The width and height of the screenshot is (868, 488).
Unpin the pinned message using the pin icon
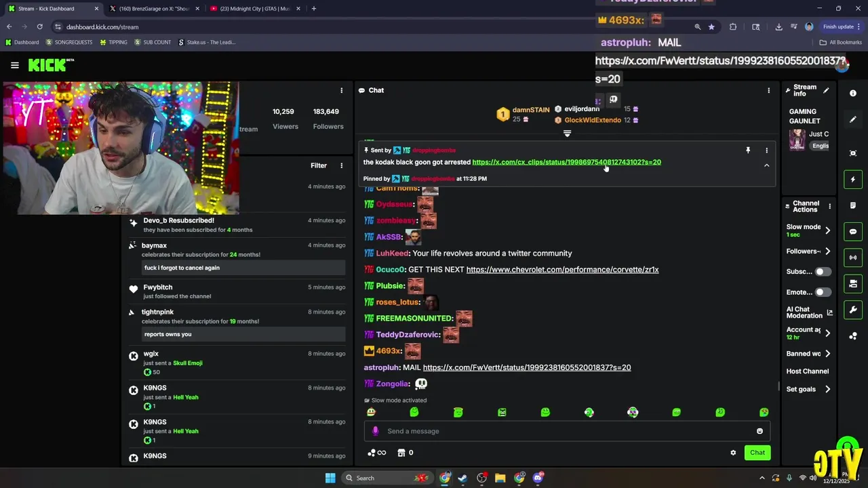pyautogui.click(x=748, y=150)
